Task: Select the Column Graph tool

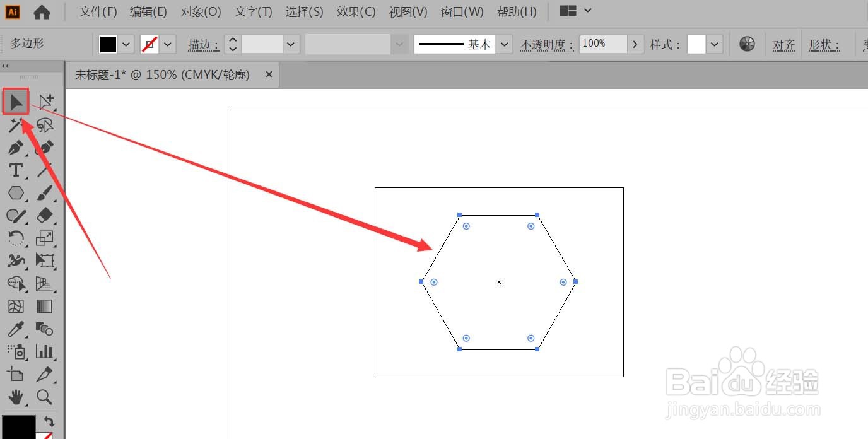Action: (45, 351)
